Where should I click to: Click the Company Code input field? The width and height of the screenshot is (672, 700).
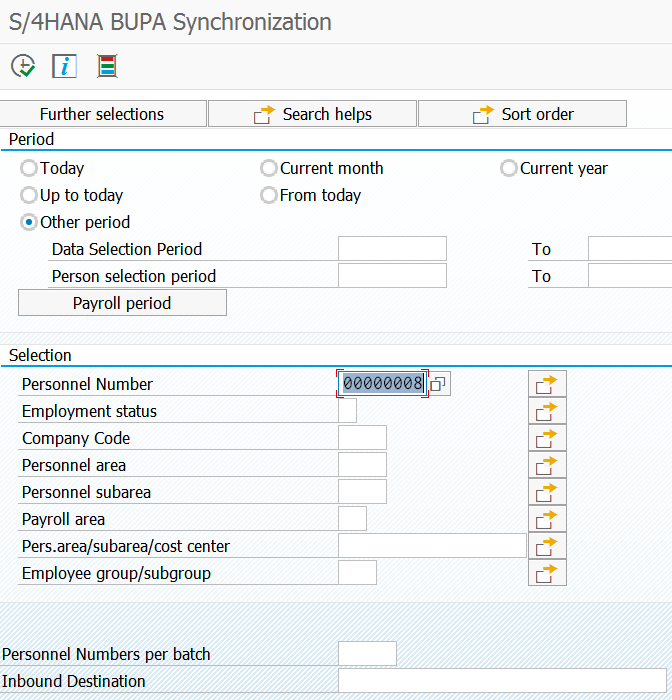pos(363,438)
